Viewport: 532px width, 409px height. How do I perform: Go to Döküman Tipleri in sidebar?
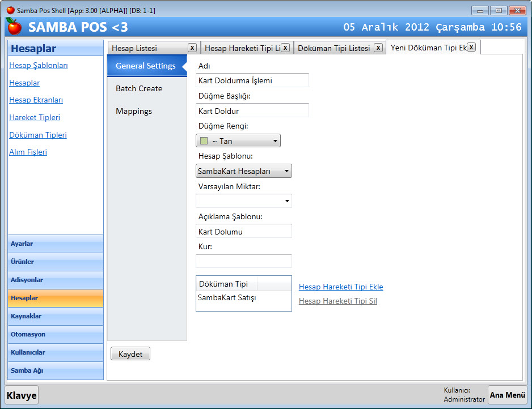38,135
